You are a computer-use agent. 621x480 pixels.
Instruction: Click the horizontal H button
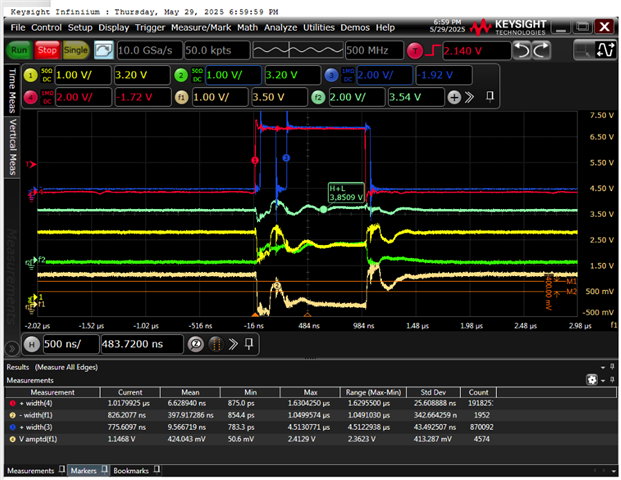(31, 345)
